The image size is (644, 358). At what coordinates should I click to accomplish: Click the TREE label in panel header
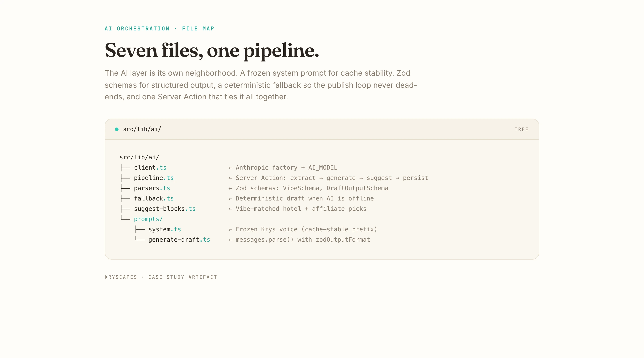click(x=521, y=129)
